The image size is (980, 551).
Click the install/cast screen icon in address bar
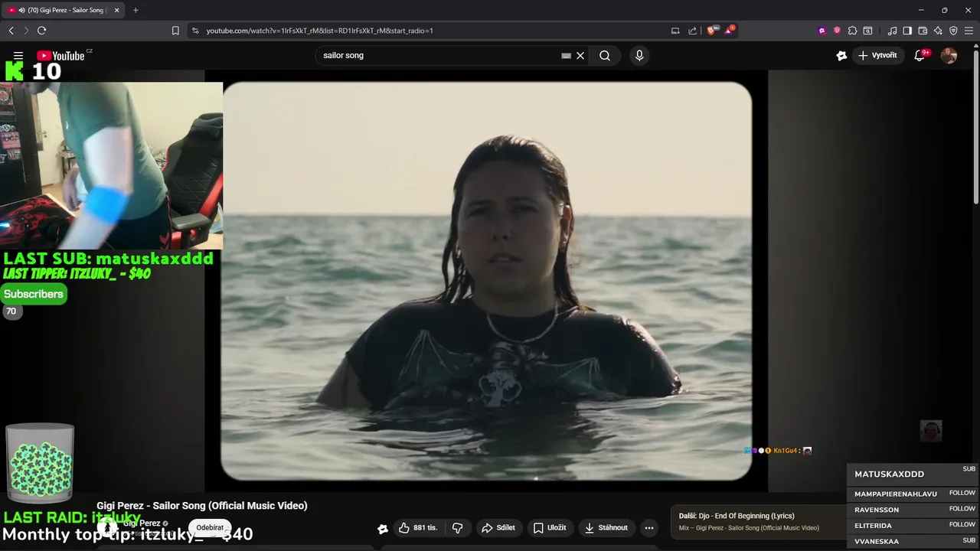click(x=675, y=31)
